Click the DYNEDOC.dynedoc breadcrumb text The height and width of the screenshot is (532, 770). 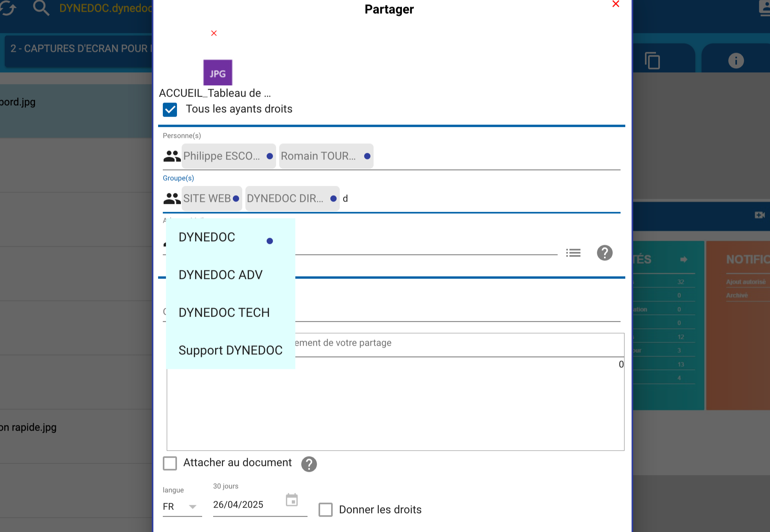pos(106,8)
